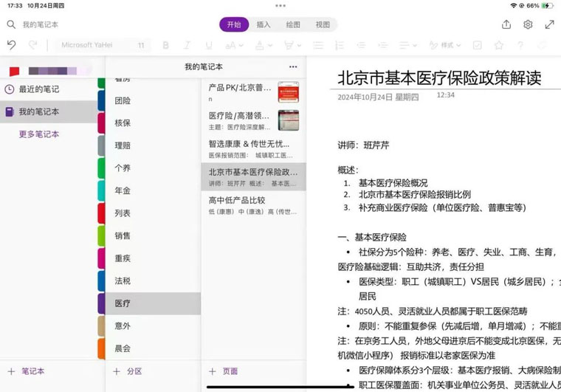Click the plus icon to add 页面

click(213, 371)
